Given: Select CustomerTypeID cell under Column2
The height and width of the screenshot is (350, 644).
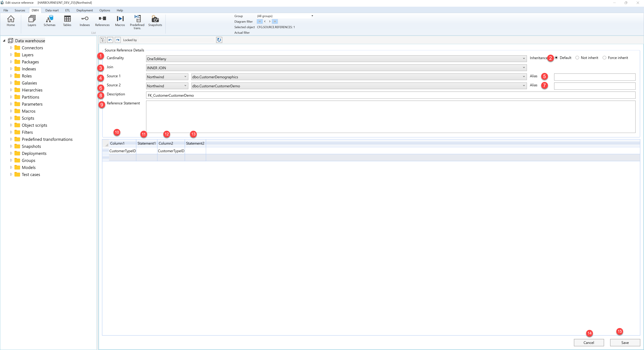Looking at the screenshot, I should pyautogui.click(x=171, y=151).
